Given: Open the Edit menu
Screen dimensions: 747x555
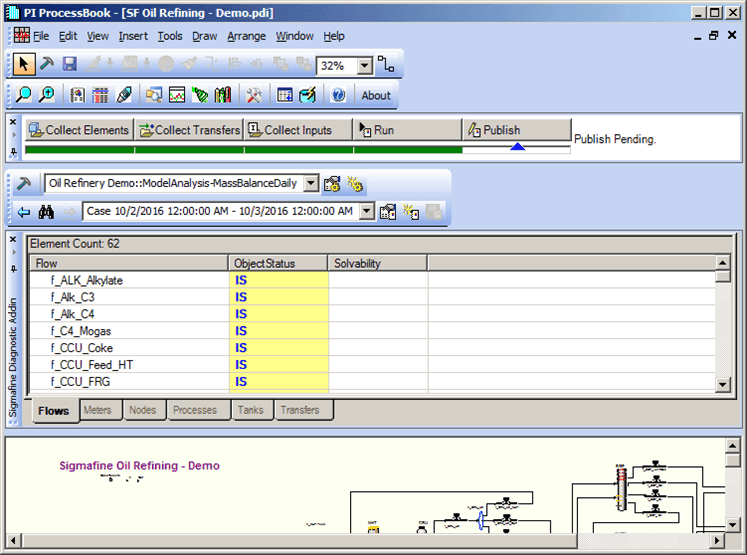Looking at the screenshot, I should point(68,36).
